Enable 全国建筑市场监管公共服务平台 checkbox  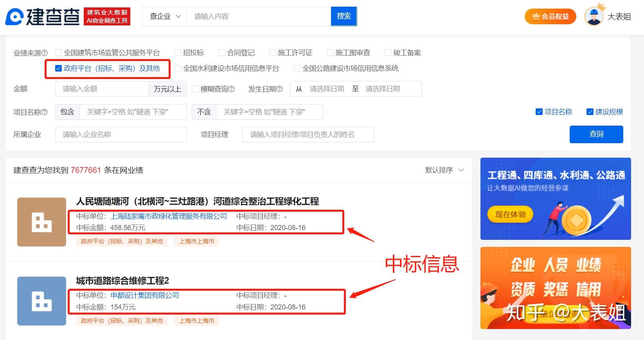pyautogui.click(x=59, y=52)
